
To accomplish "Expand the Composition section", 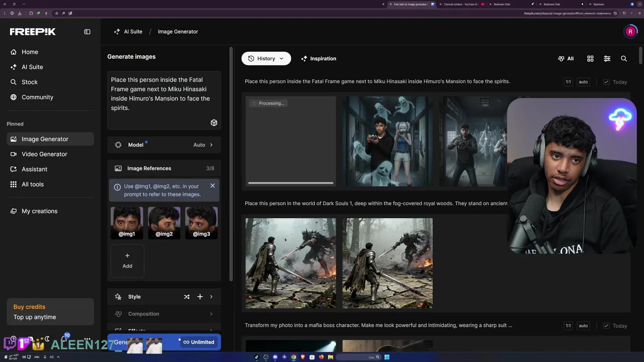I will 164,314.
